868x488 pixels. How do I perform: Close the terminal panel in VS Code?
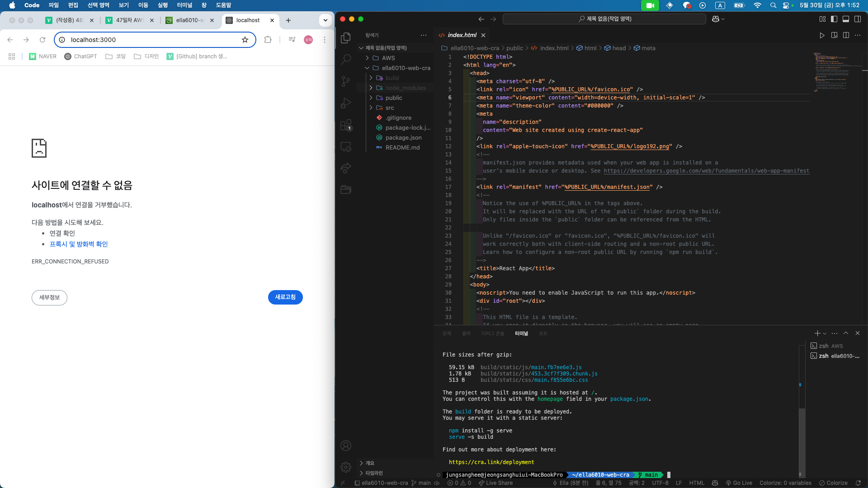(x=858, y=333)
